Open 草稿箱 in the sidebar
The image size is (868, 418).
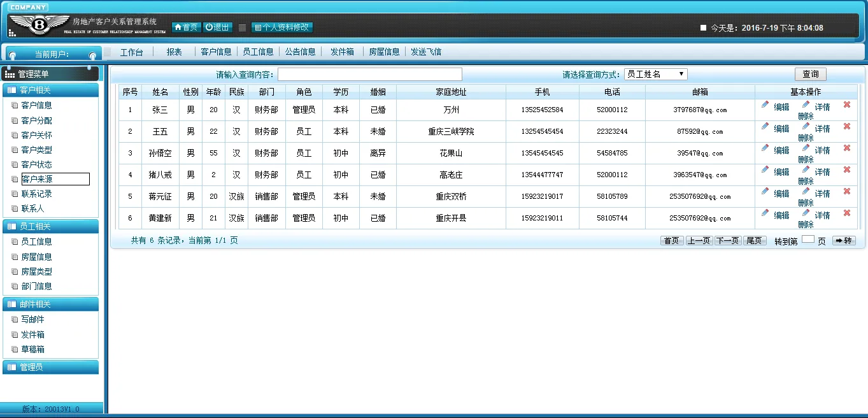[32, 349]
